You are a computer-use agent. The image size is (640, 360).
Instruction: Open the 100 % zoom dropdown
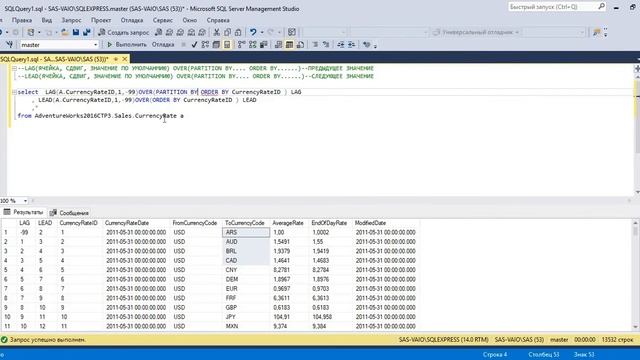25,201
